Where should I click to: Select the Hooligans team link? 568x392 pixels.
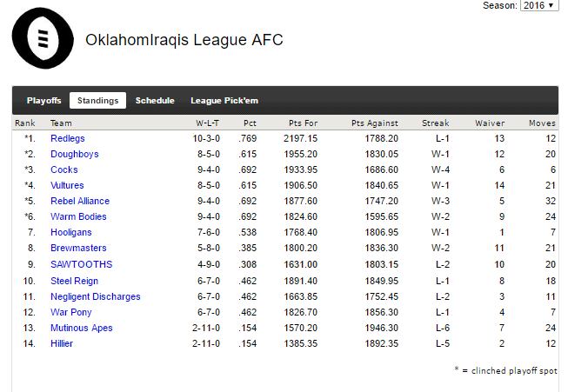71,232
